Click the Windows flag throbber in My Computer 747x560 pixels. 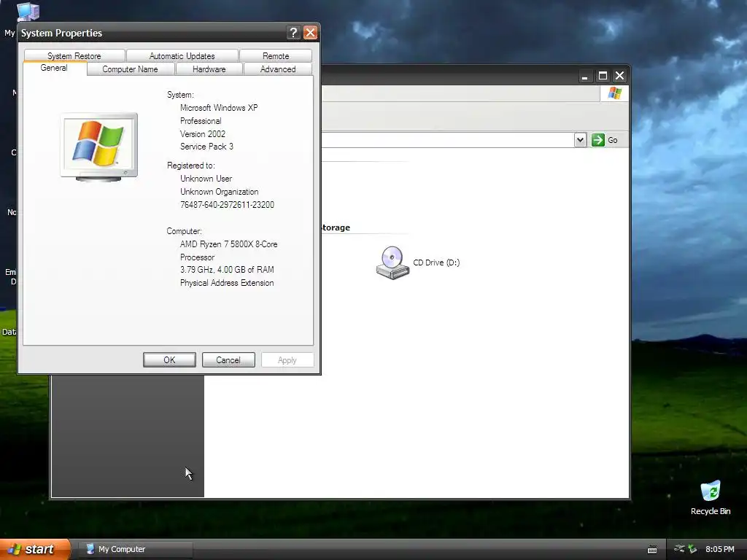click(x=614, y=93)
